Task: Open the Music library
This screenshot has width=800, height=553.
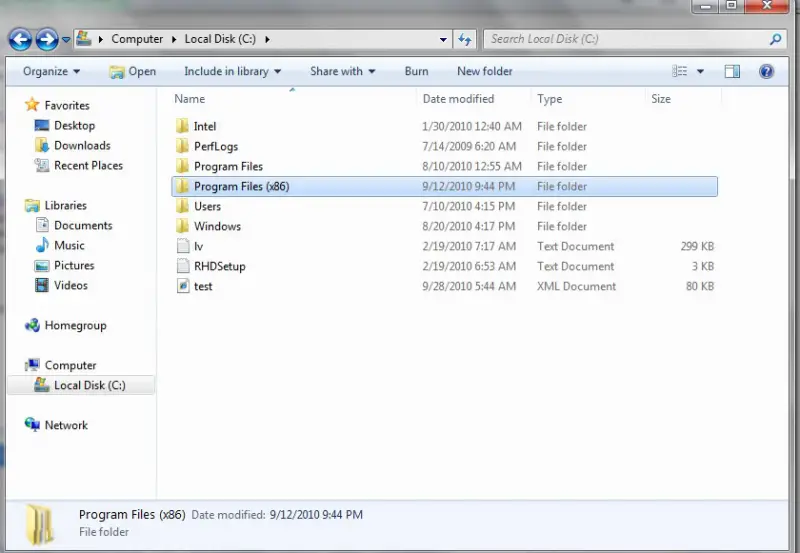Action: (x=69, y=245)
